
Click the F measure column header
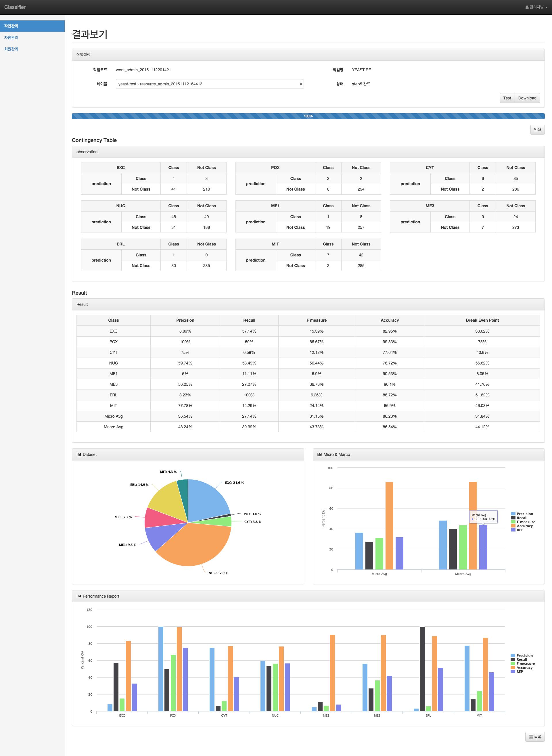[317, 320]
